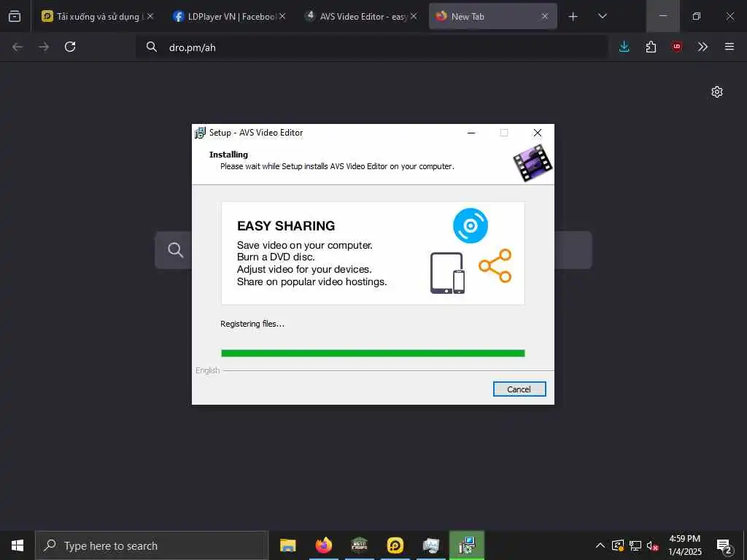Viewport: 747px width, 560px height.
Task: Open a new browser tab with plus
Action: (573, 17)
